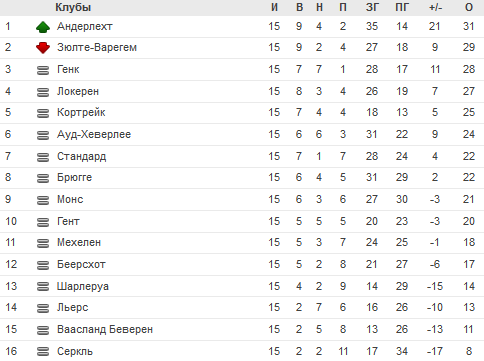Click the ЗГ goals scored header
The height and width of the screenshot is (361, 484).
(x=372, y=7)
